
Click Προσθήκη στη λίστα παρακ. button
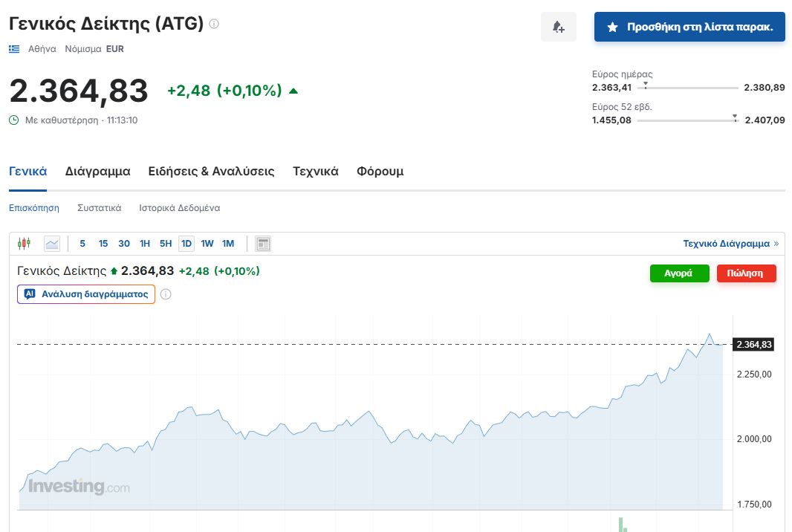689,27
